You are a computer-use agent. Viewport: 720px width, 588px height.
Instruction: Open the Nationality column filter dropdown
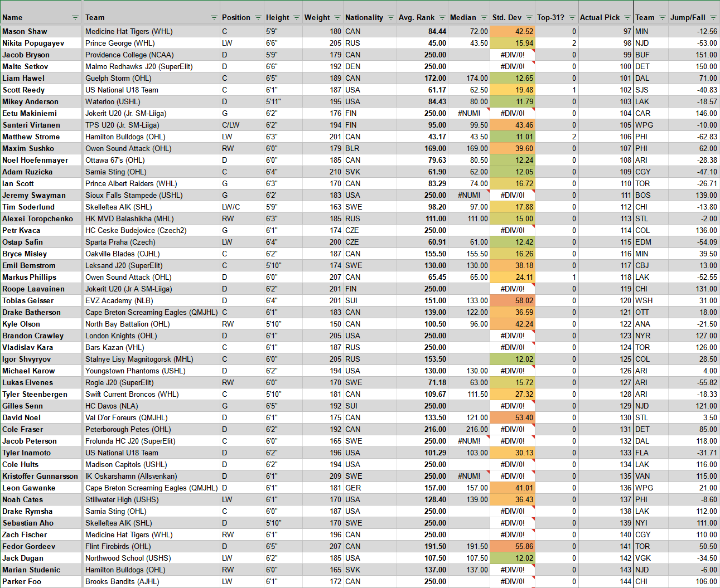click(x=391, y=18)
